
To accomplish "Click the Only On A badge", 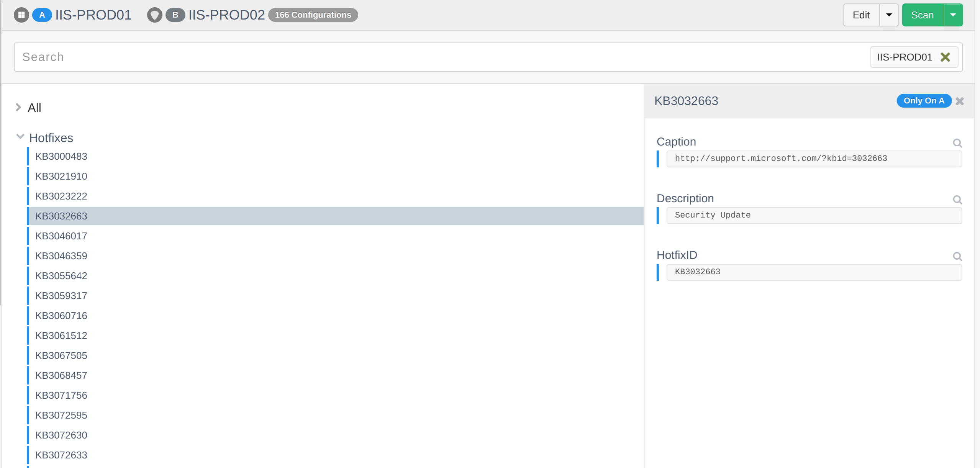I will pyautogui.click(x=924, y=101).
